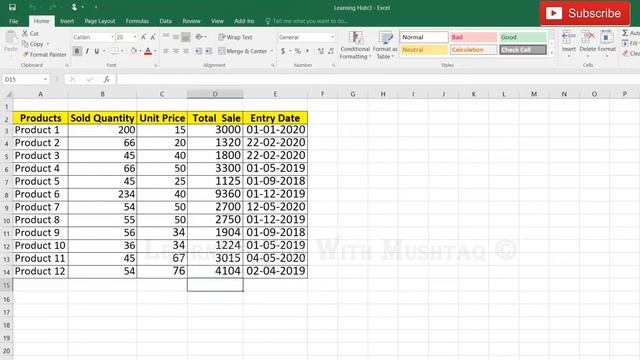Increase font size with the larger A
The width and height of the screenshot is (640, 360).
[x=144, y=37]
